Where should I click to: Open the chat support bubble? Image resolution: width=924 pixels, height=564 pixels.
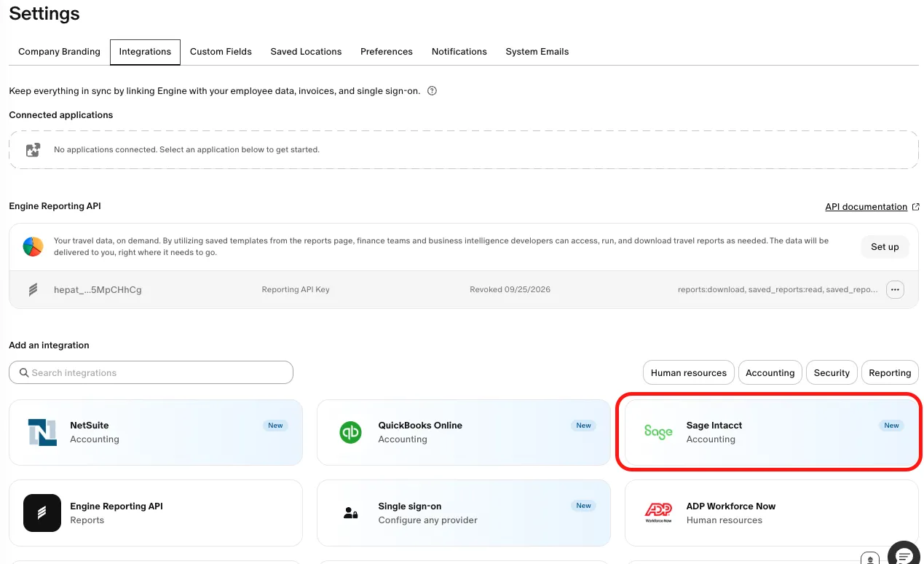[x=904, y=555]
